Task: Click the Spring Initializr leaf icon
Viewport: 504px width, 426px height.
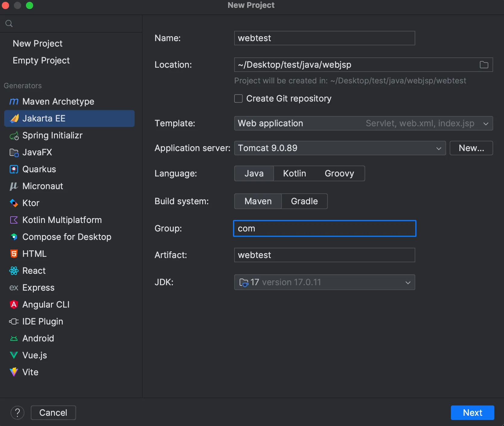Action: pyautogui.click(x=14, y=136)
